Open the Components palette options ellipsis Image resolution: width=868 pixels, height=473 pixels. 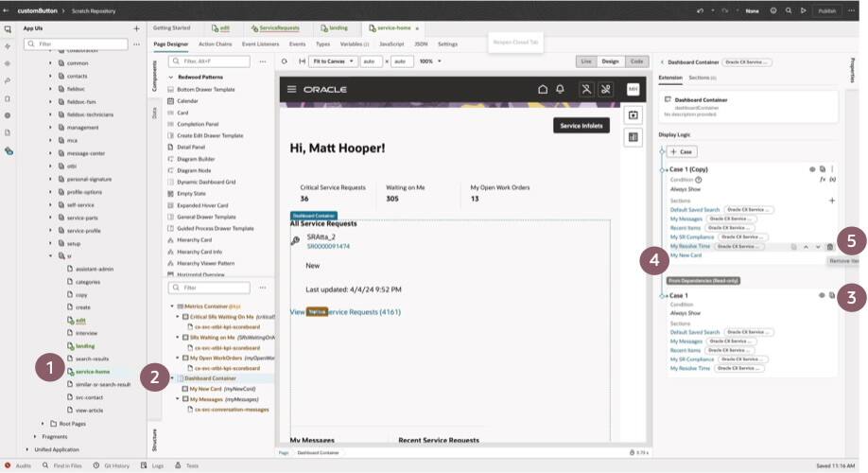(263, 61)
